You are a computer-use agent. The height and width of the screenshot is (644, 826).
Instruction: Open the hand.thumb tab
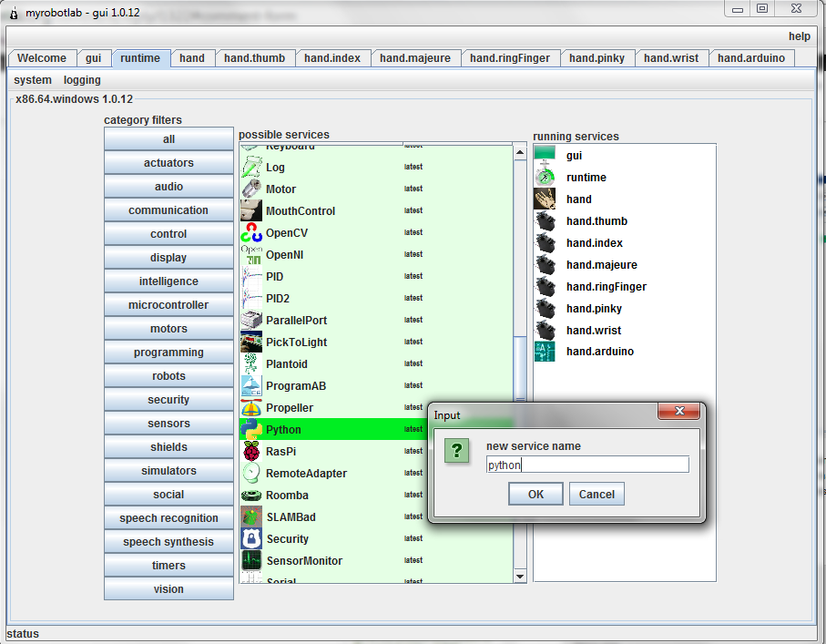[254, 58]
